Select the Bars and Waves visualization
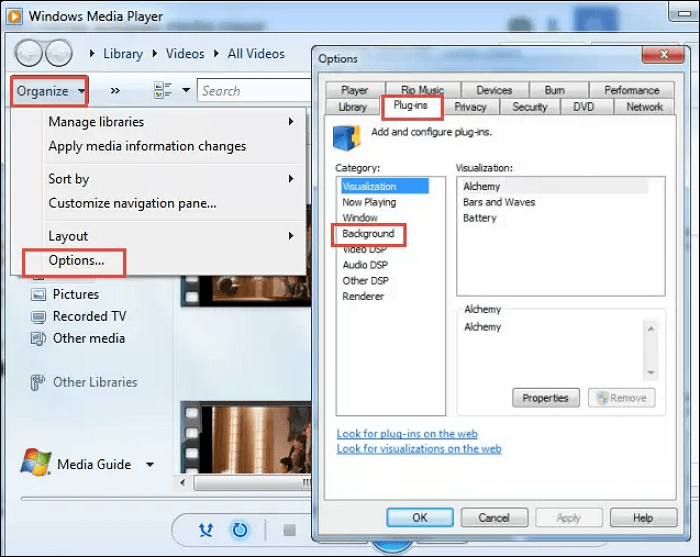The width and height of the screenshot is (700, 557). click(x=499, y=202)
